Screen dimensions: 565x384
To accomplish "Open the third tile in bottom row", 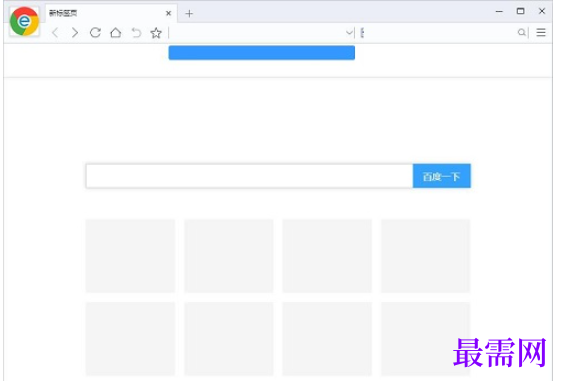I will coord(327,339).
